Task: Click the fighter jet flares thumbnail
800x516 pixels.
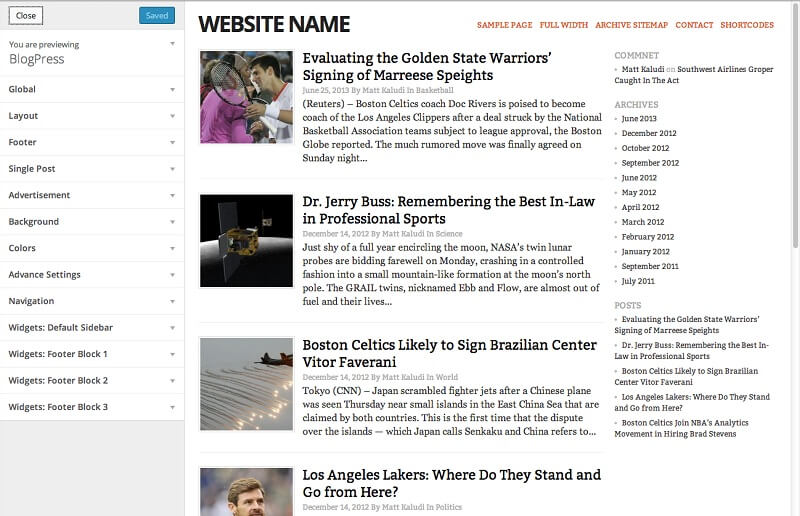Action: pos(246,384)
